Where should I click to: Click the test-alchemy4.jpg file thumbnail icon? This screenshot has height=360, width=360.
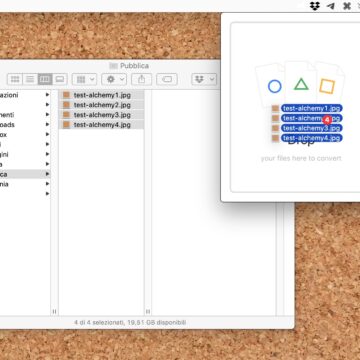pyautogui.click(x=66, y=125)
